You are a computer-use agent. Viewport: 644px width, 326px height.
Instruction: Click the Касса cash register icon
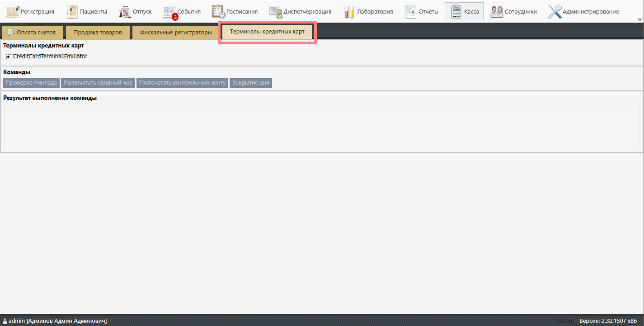pyautogui.click(x=456, y=12)
